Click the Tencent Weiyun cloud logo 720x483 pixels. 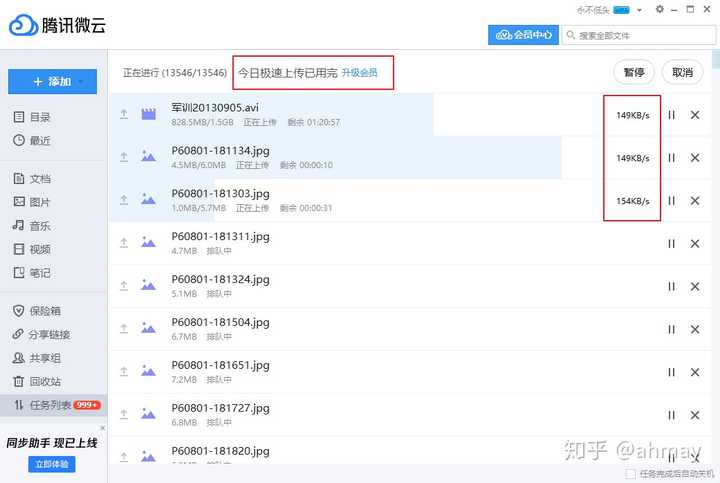click(x=23, y=25)
